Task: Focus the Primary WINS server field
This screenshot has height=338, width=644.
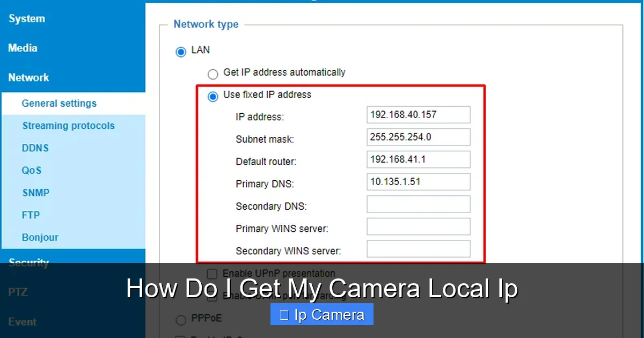Action: click(419, 226)
